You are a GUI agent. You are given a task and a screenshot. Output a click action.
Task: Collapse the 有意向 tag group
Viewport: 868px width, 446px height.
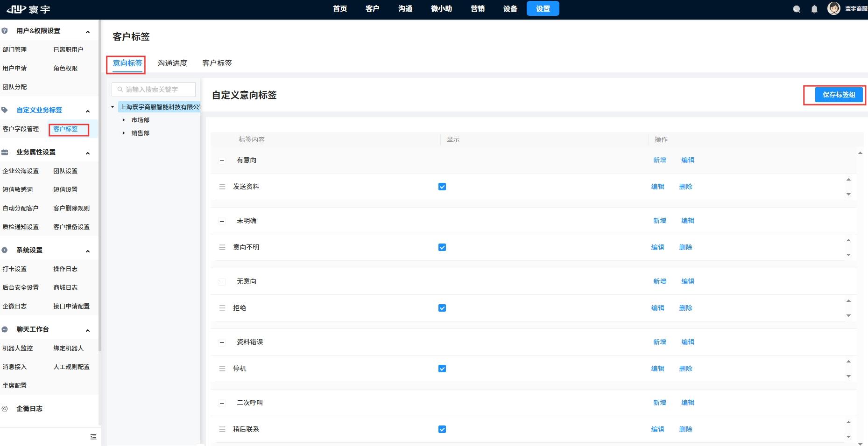click(222, 160)
